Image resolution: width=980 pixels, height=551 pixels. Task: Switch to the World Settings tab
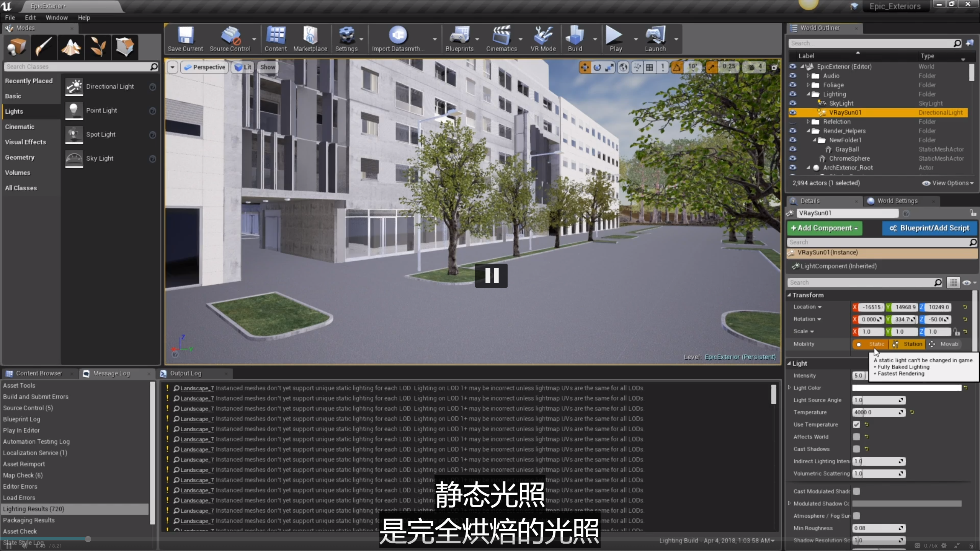(897, 201)
